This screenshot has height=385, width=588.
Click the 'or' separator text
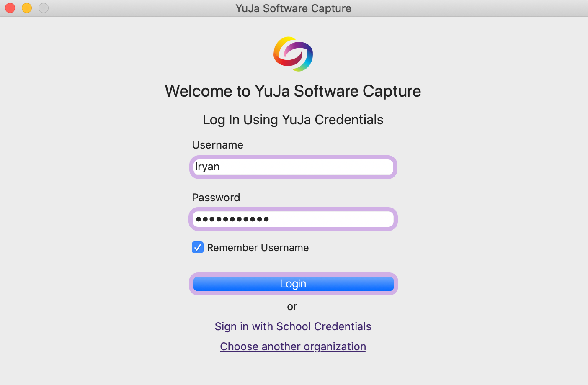[292, 307]
